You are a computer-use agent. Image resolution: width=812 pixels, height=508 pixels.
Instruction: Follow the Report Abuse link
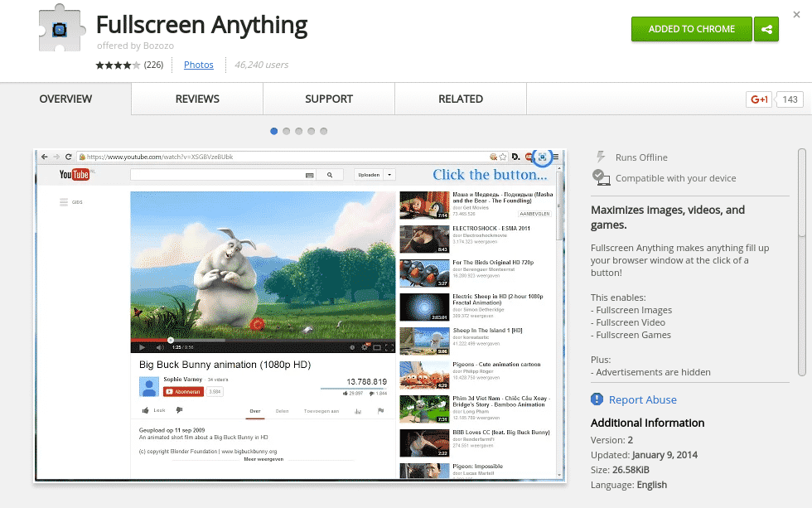pos(643,399)
